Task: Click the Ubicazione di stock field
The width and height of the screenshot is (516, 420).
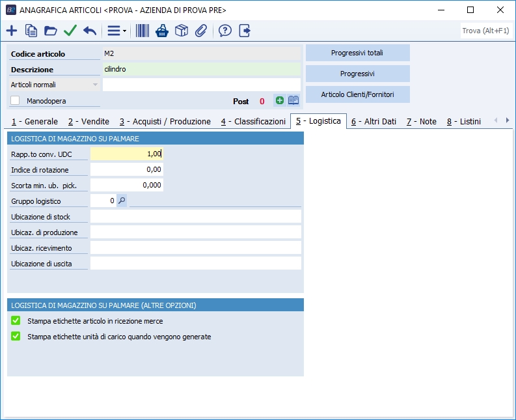Action: pyautogui.click(x=195, y=217)
